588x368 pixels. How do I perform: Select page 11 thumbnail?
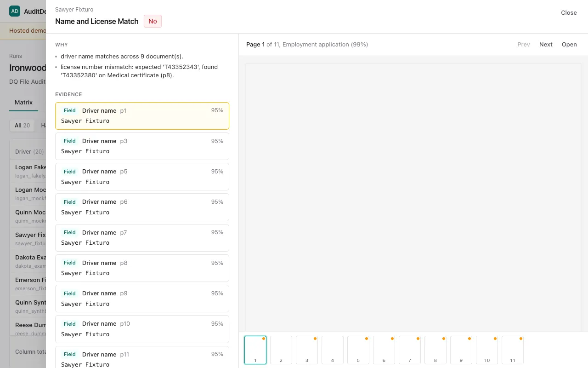click(x=513, y=350)
